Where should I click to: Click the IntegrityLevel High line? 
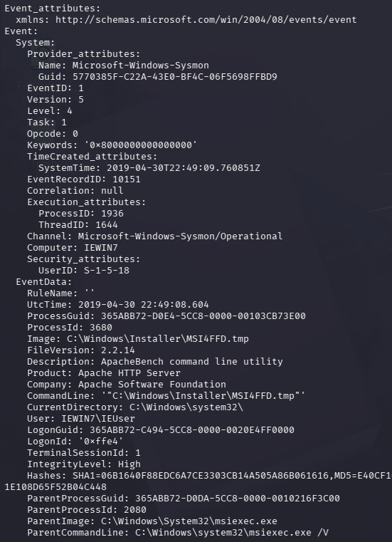pyautogui.click(x=84, y=464)
